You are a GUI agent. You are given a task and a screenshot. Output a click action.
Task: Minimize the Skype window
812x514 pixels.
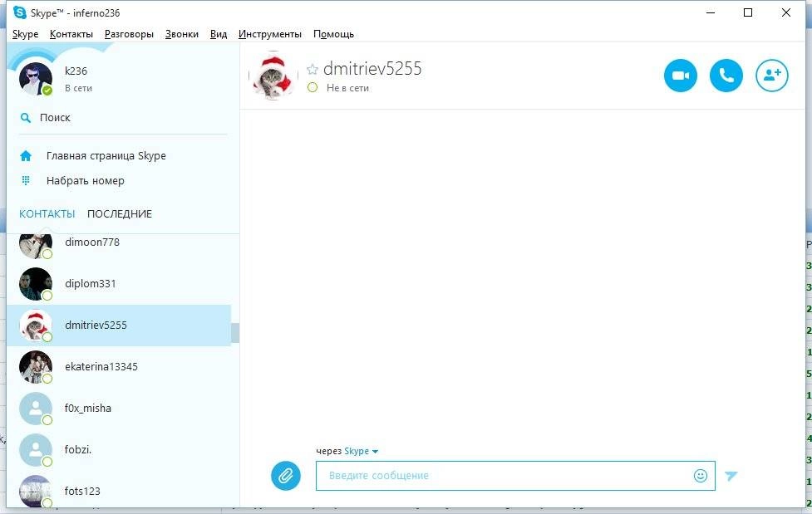point(711,12)
